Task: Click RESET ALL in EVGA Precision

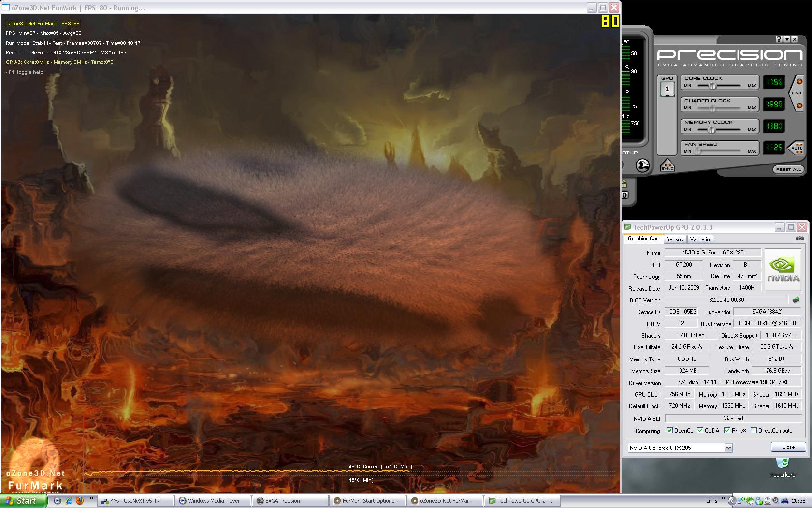Action: [788, 169]
